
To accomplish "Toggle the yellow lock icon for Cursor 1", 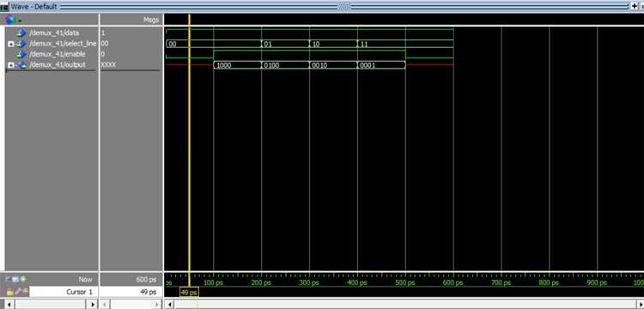I will (x=9, y=292).
